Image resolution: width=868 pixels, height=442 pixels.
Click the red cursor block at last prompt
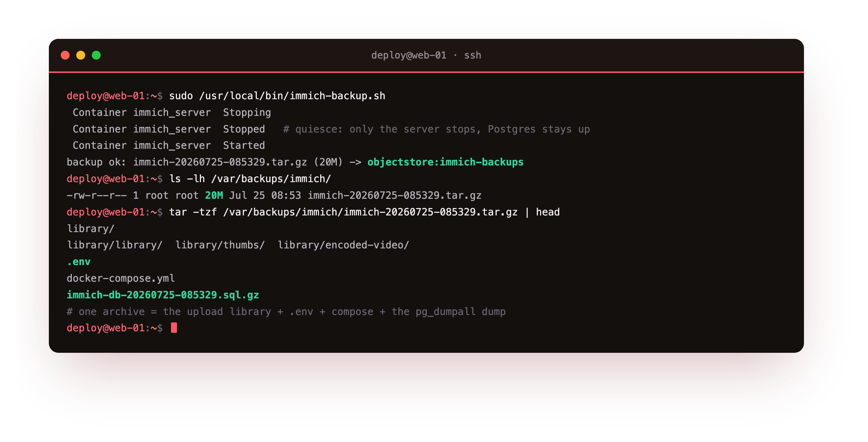click(x=174, y=328)
